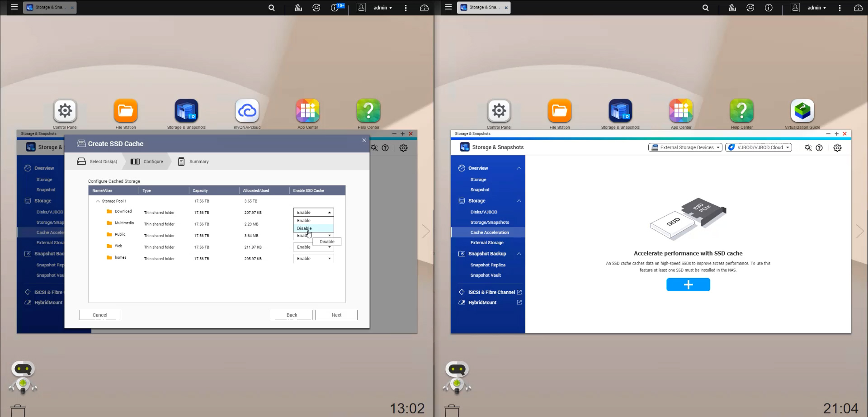Image resolution: width=868 pixels, height=417 pixels.
Task: Collapse the Storage Pool 1 tree row
Action: point(98,201)
